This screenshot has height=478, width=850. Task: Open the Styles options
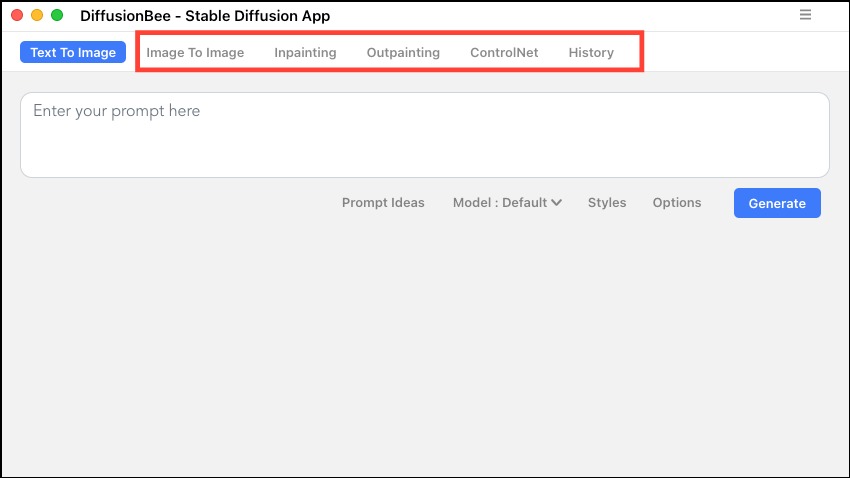click(607, 203)
